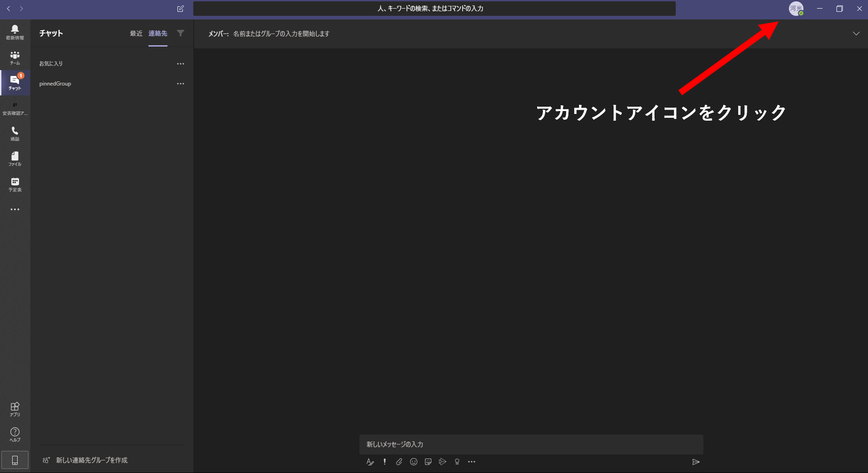The height and width of the screenshot is (473, 868).
Task: Open the Activity (最新情報) bell icon
Action: pyautogui.click(x=15, y=32)
